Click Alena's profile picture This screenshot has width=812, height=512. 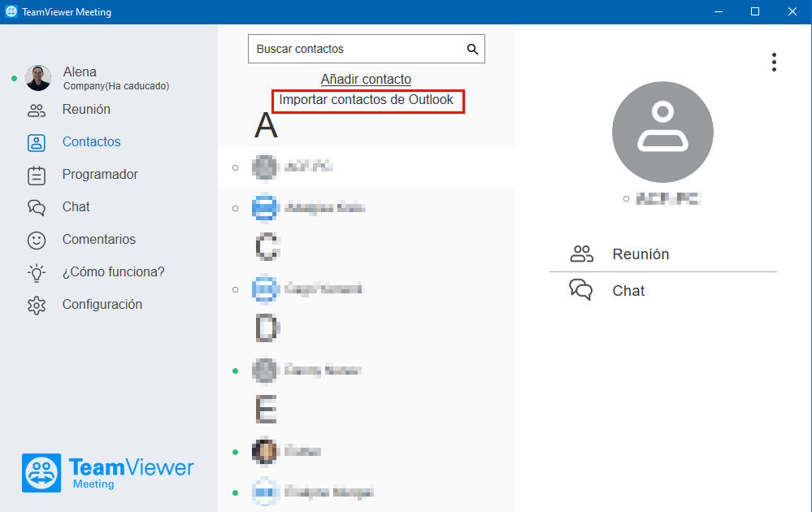(38, 78)
